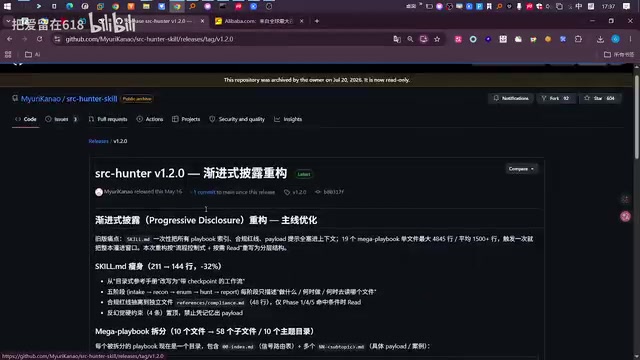The image size is (640, 360).
Task: Go back to the previous page
Action: 9,39
